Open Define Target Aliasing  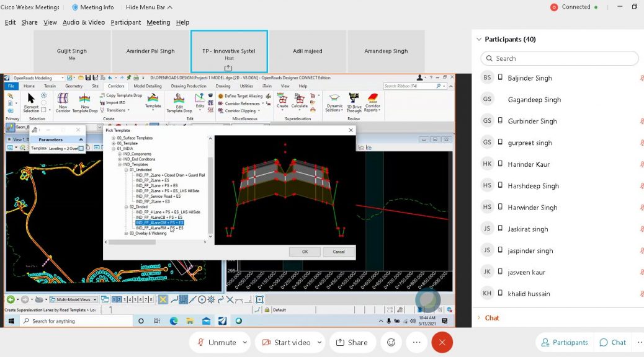point(240,96)
